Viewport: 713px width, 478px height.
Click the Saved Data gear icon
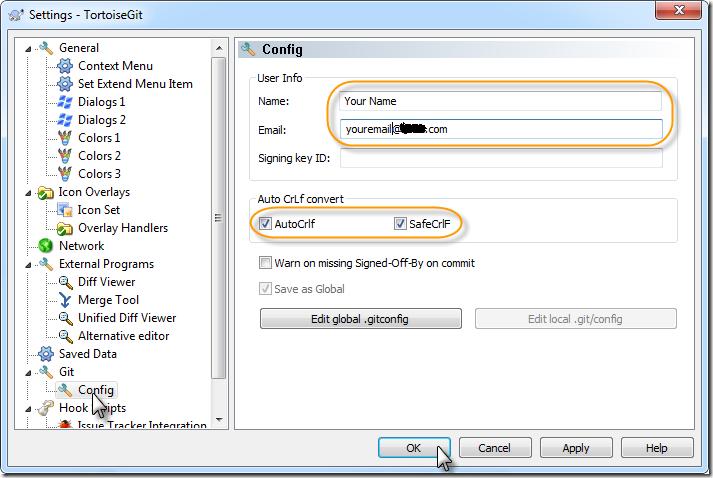45,354
